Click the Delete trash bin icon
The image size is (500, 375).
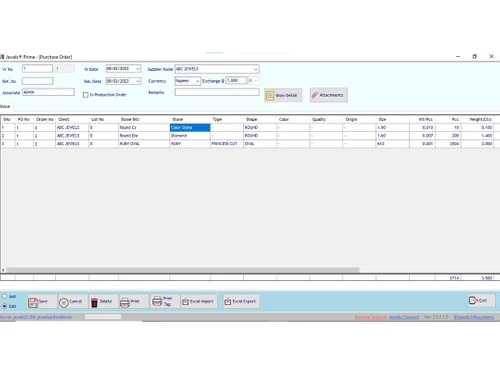[x=94, y=302]
